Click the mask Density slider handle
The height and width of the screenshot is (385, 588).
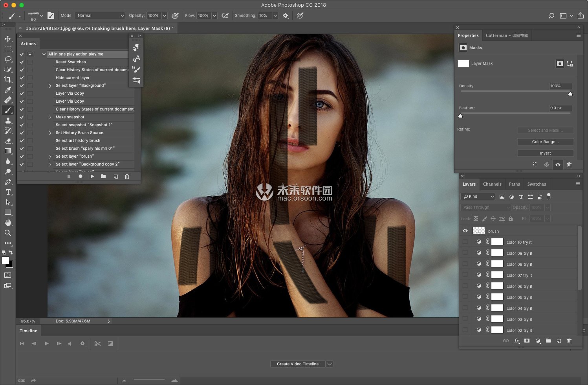tap(570, 94)
